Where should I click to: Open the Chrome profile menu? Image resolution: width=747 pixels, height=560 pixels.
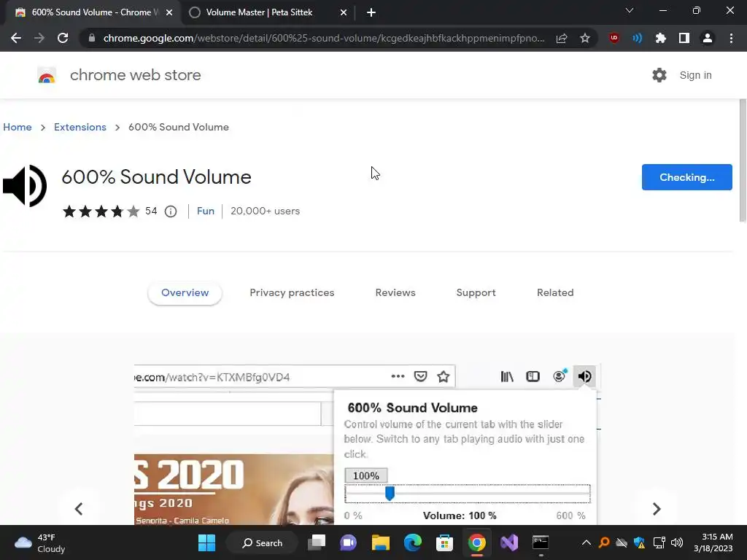point(708,38)
